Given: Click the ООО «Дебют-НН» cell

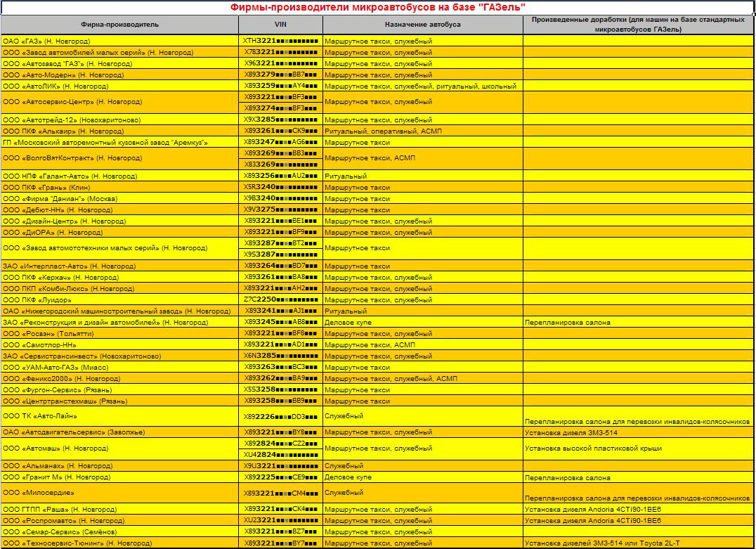Looking at the screenshot, I should [119, 210].
